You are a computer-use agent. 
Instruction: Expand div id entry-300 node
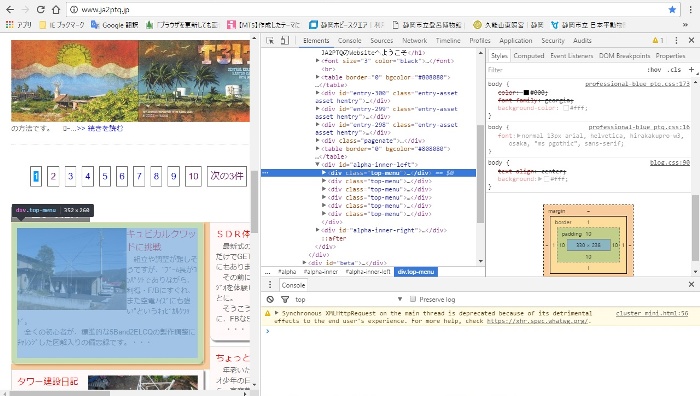[317, 93]
